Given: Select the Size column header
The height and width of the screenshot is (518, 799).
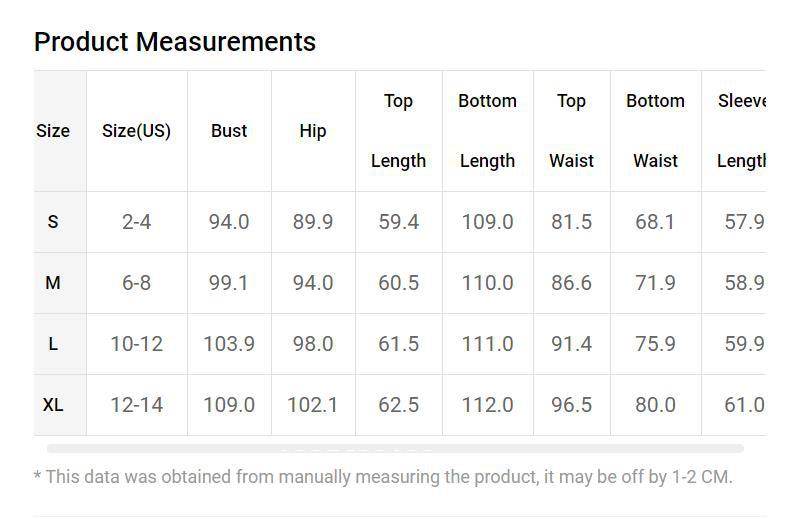Looking at the screenshot, I should 53,131.
